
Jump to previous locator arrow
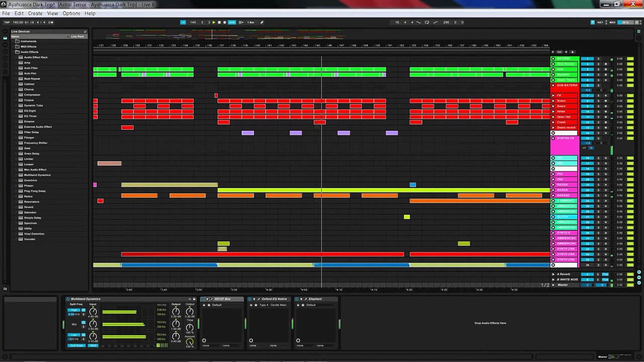[x=553, y=52]
